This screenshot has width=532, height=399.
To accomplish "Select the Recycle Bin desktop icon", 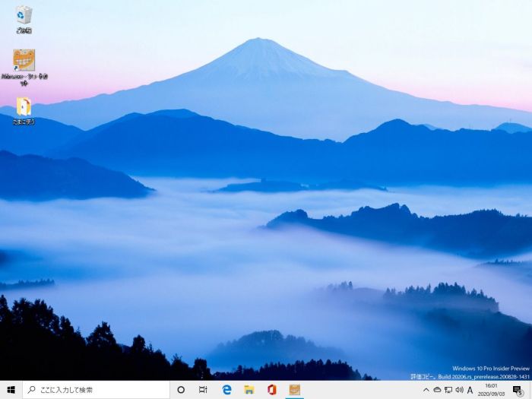I will click(24, 14).
